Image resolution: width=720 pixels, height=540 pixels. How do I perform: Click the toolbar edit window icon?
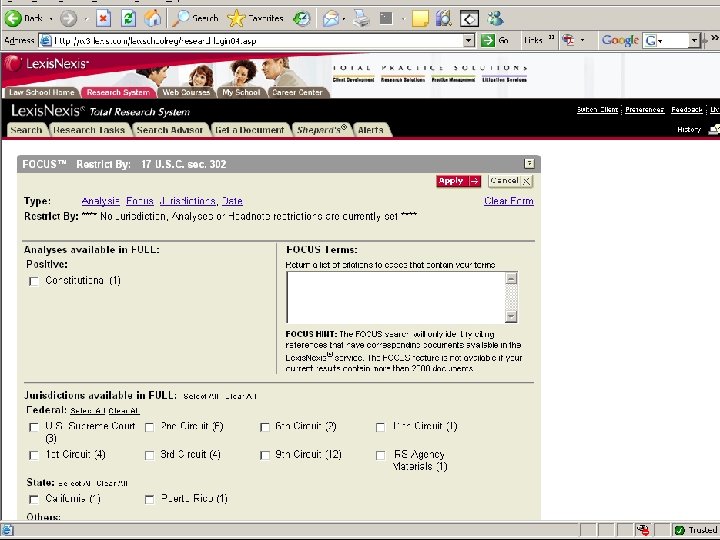tap(469, 18)
